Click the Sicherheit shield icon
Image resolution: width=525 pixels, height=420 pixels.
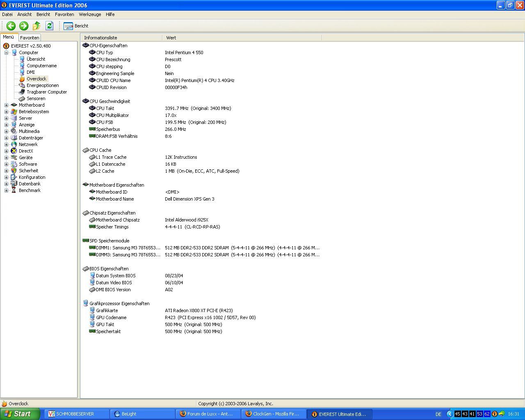[x=14, y=171]
